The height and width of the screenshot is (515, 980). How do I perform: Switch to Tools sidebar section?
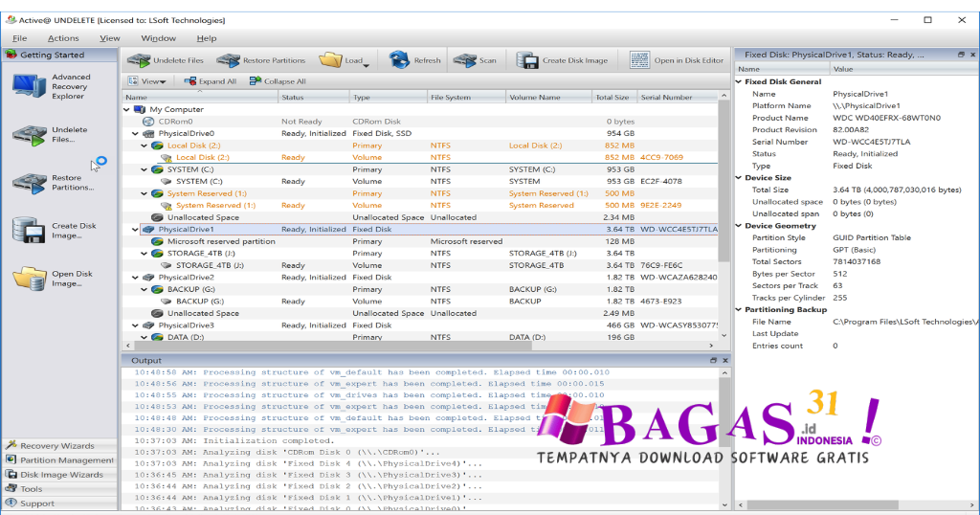59,489
